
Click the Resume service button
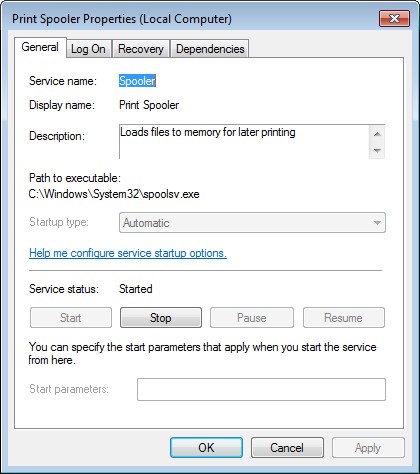(344, 318)
